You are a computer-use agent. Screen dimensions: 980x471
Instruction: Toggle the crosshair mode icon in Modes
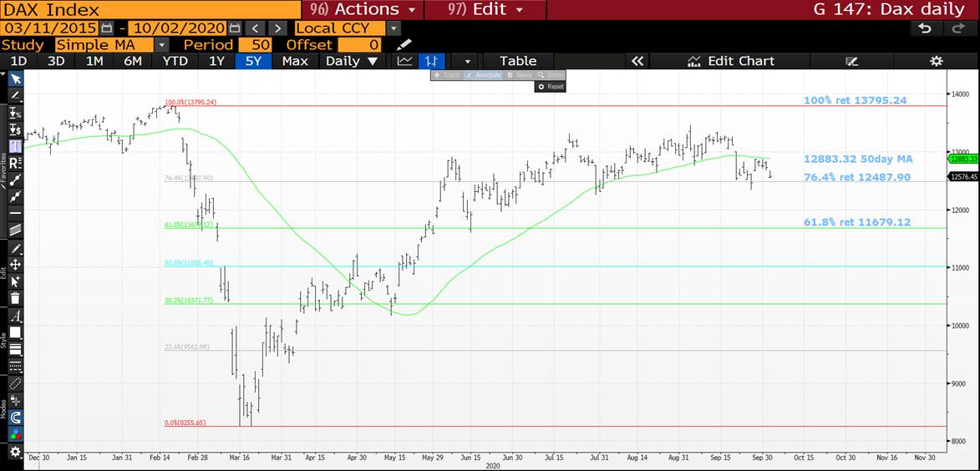16,400
